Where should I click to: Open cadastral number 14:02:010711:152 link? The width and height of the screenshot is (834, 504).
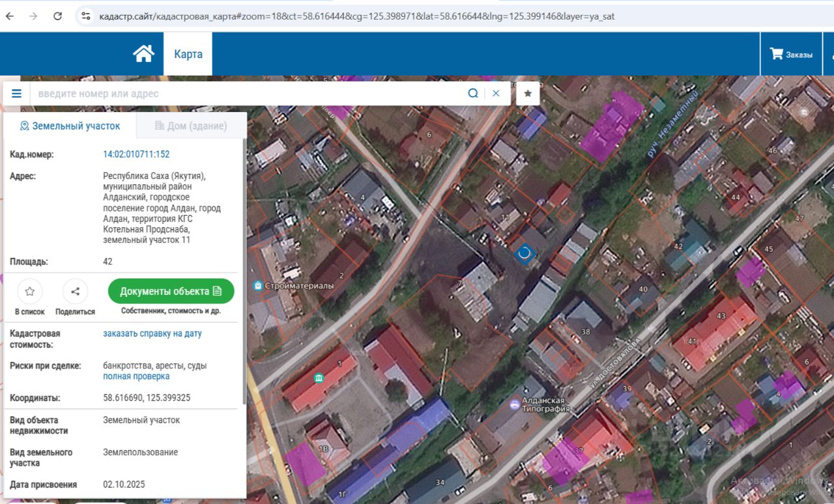pyautogui.click(x=136, y=154)
